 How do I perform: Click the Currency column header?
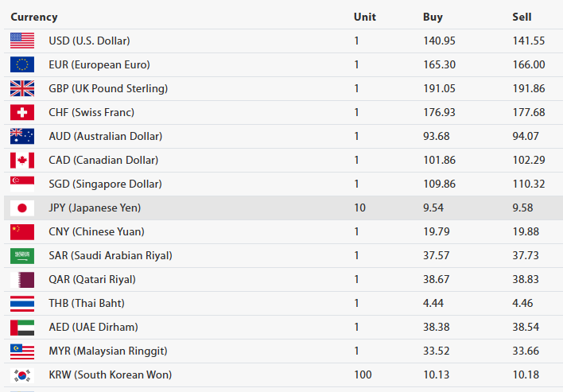coord(34,17)
